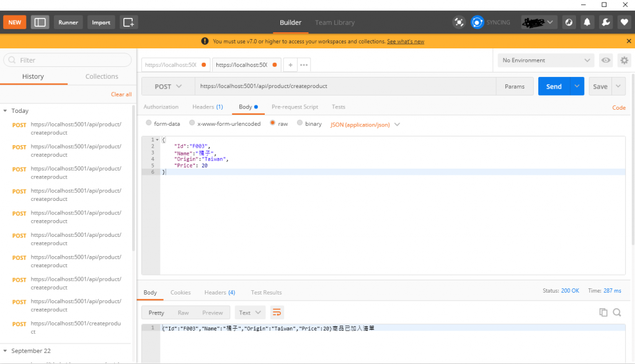Open a new window icon

(x=128, y=22)
